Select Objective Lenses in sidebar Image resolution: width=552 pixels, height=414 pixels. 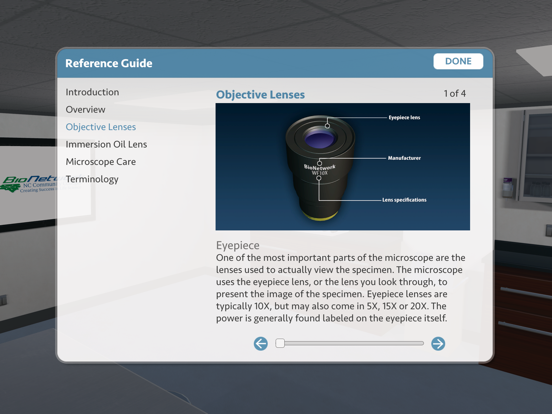(101, 127)
